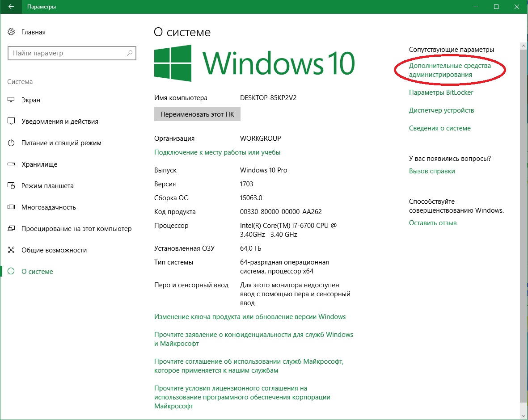Viewport: 528px width, 420px height.
Task: Open соглашение об использовании служб link
Action: point(249,366)
